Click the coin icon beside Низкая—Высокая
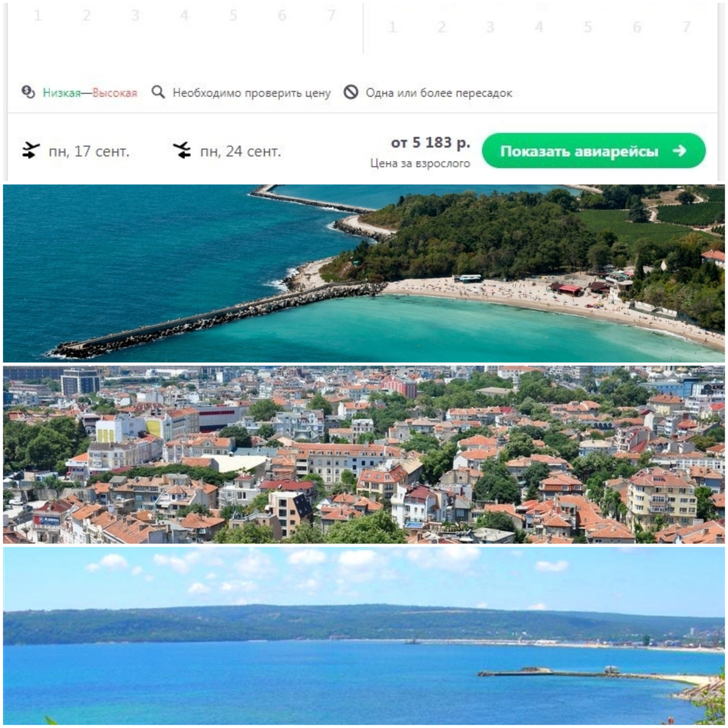 tap(28, 92)
